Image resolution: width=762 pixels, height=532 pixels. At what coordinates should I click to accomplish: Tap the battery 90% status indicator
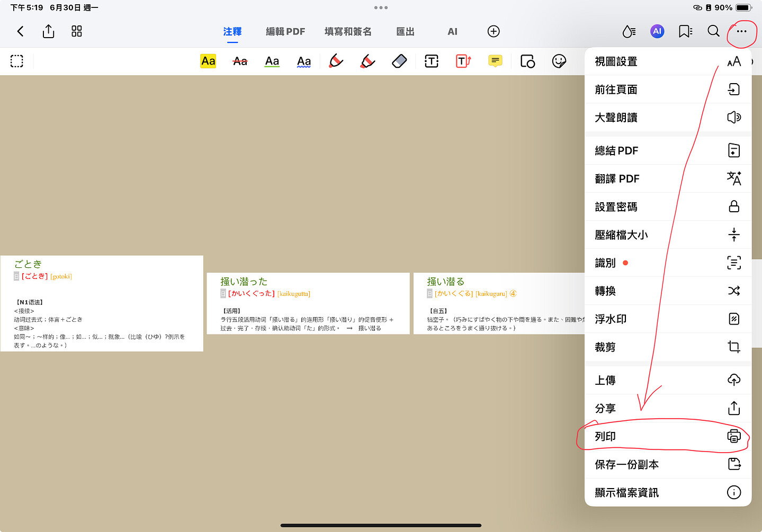point(733,7)
